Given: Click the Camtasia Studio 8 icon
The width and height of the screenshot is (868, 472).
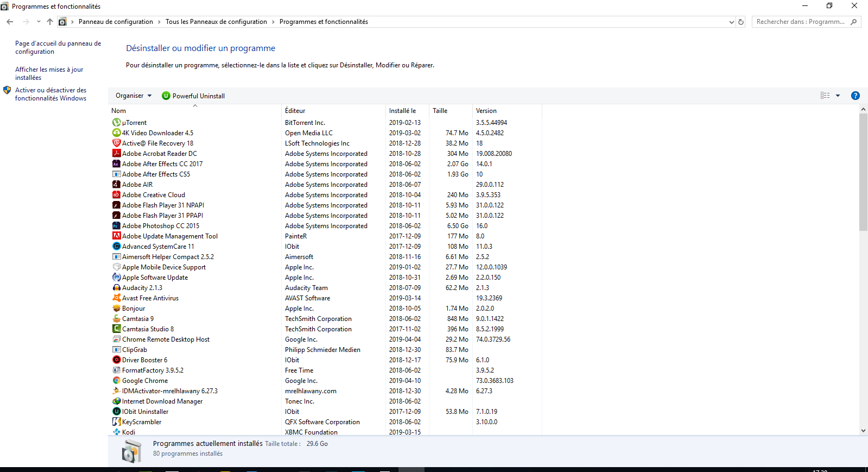Looking at the screenshot, I should coord(116,329).
